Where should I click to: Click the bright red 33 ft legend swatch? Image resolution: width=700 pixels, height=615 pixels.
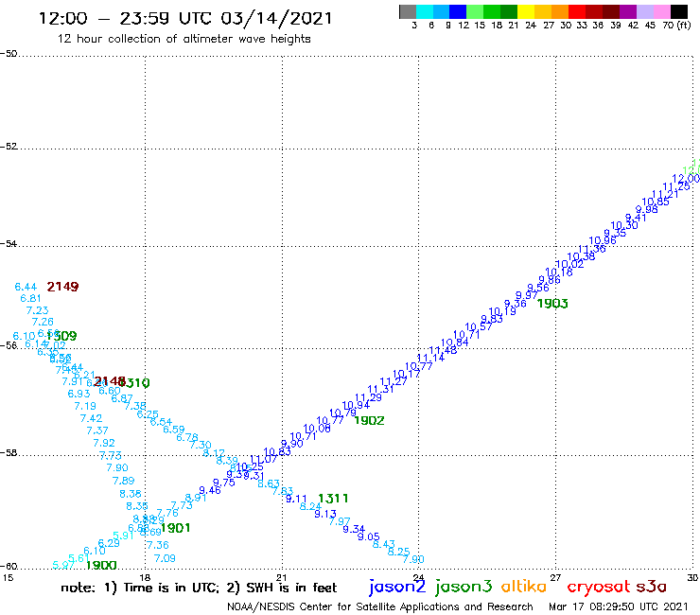577,11
